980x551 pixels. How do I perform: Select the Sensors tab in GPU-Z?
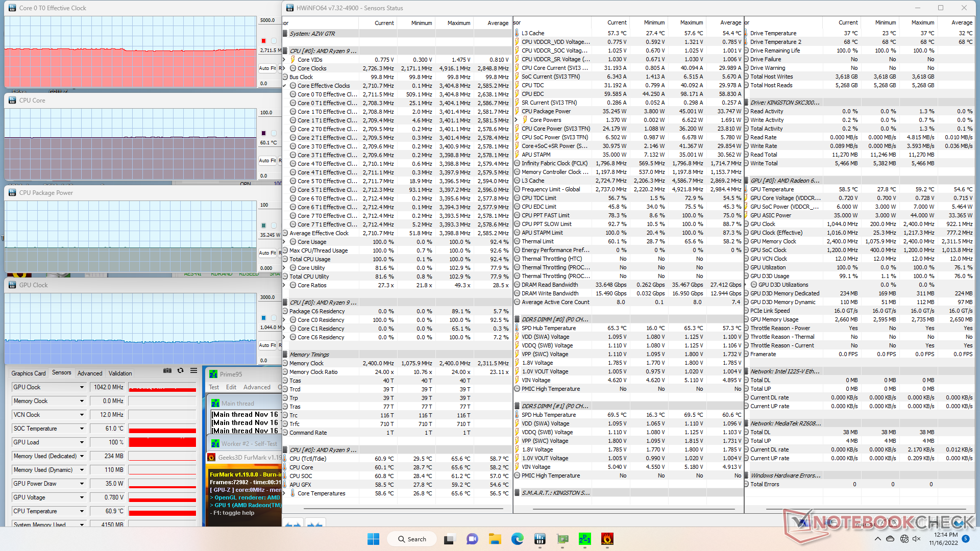[62, 372]
